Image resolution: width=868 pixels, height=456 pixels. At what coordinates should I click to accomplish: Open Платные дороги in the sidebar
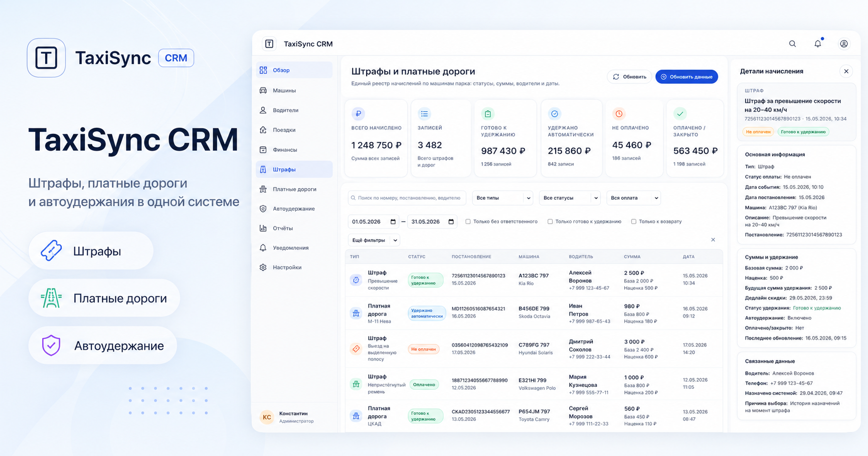pos(294,189)
